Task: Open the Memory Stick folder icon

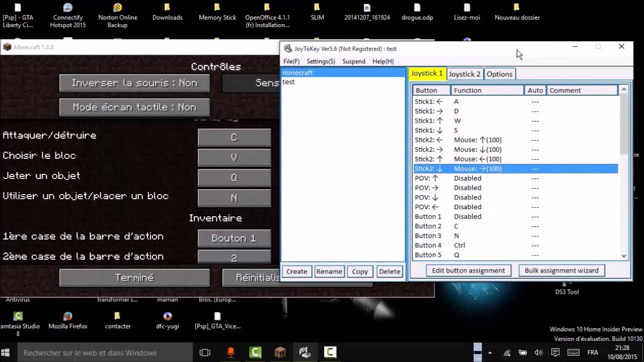Action: pos(217,12)
